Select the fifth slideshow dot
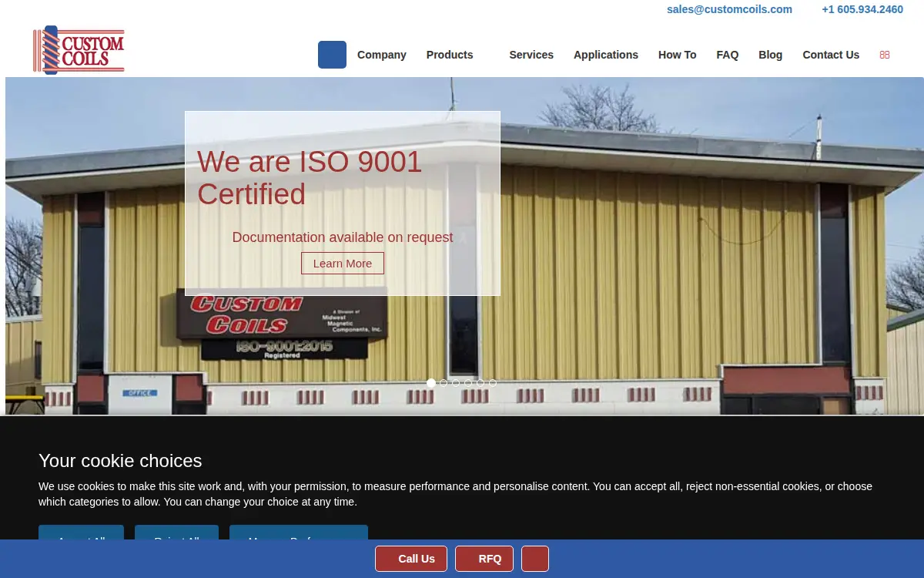The image size is (924, 578). click(x=480, y=383)
